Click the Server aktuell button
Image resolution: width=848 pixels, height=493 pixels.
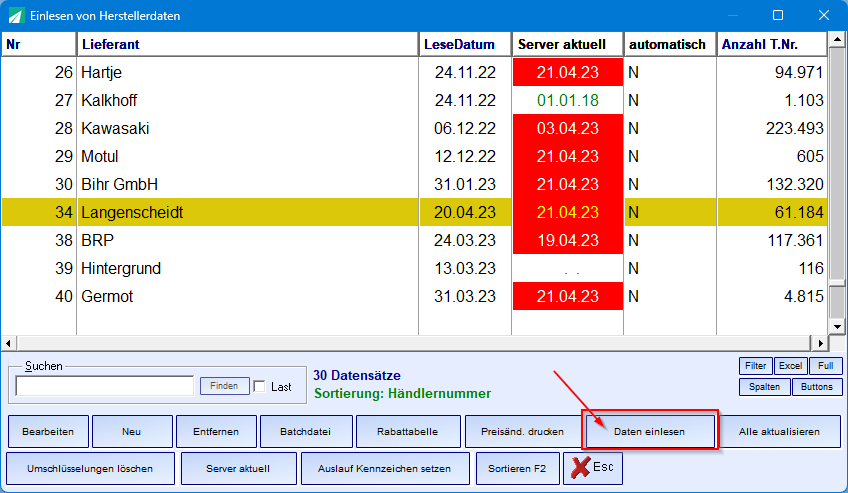coord(238,468)
